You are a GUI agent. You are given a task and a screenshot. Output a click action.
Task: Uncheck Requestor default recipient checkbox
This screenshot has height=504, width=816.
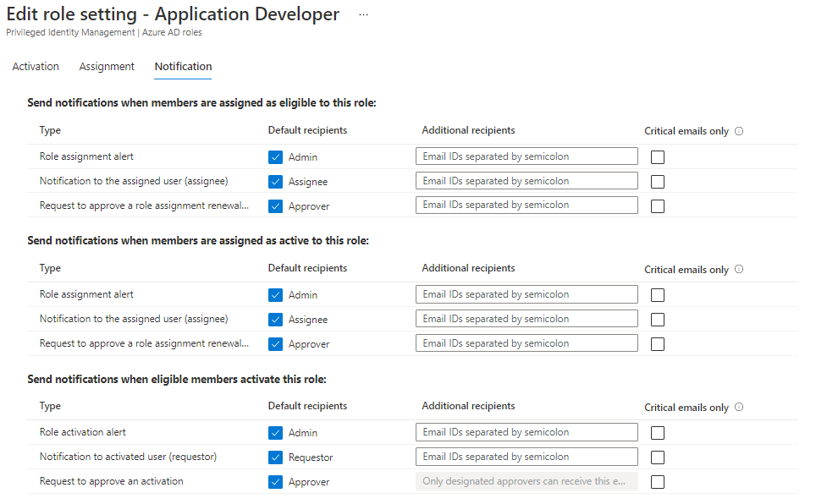[x=275, y=457]
